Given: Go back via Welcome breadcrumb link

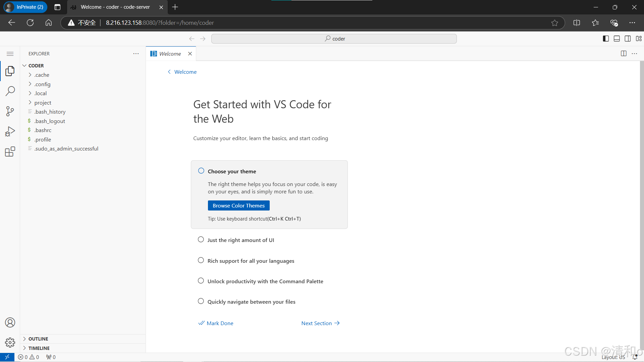Looking at the screenshot, I should coord(182,72).
